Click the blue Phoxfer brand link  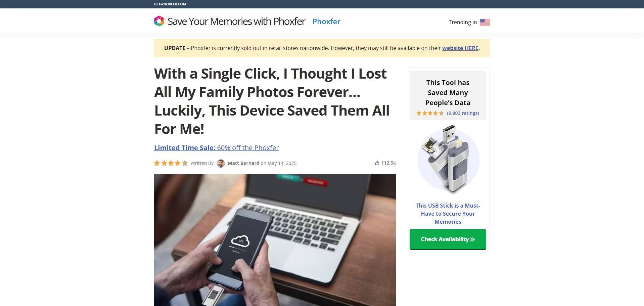(326, 21)
